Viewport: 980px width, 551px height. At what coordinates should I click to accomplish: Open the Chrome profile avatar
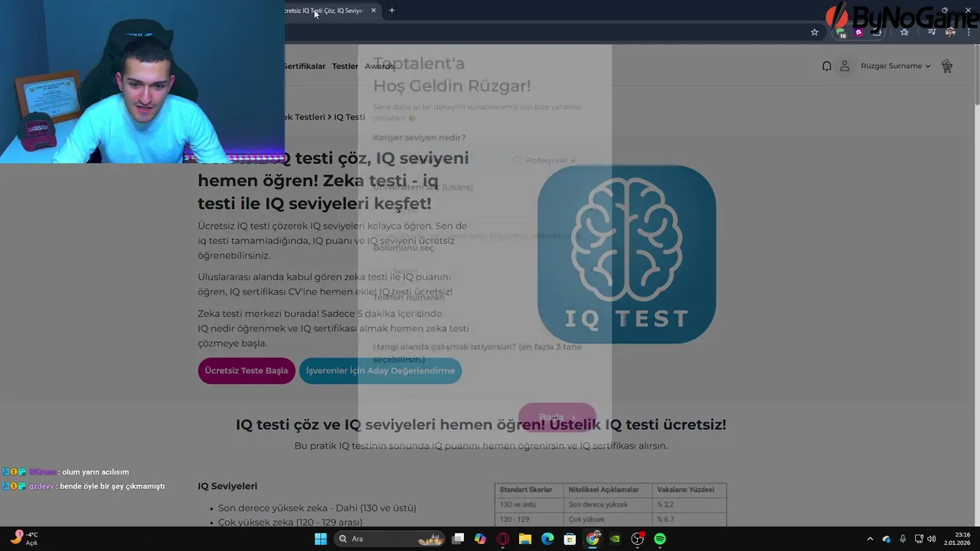[950, 32]
